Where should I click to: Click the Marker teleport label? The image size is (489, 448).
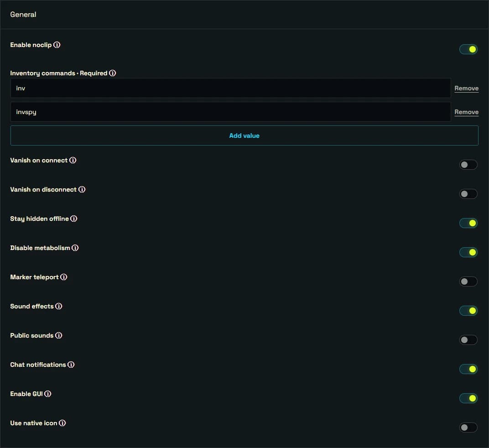[34, 277]
